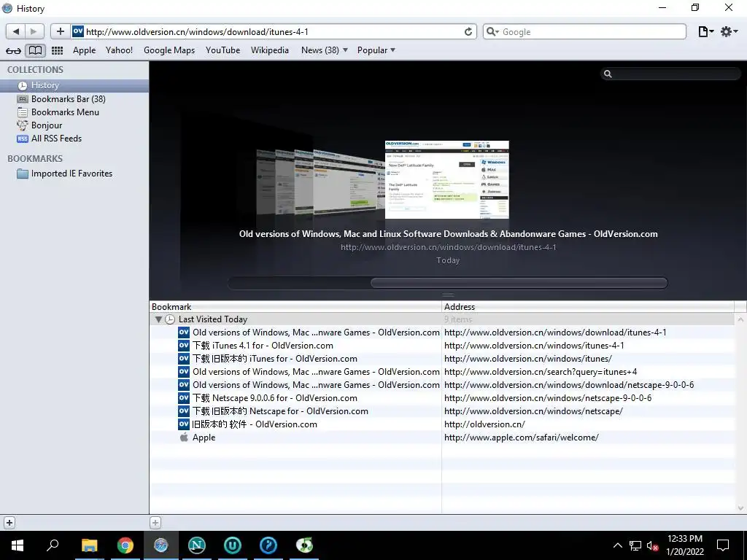This screenshot has height=560, width=747.
Task: Open the Wikipedia bookmark
Action: [270, 50]
